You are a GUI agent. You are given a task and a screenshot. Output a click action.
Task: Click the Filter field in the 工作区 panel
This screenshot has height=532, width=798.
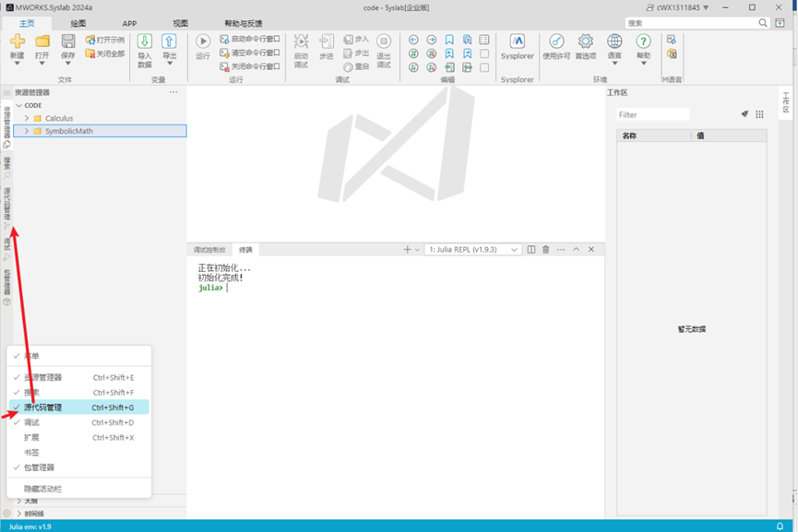click(653, 114)
